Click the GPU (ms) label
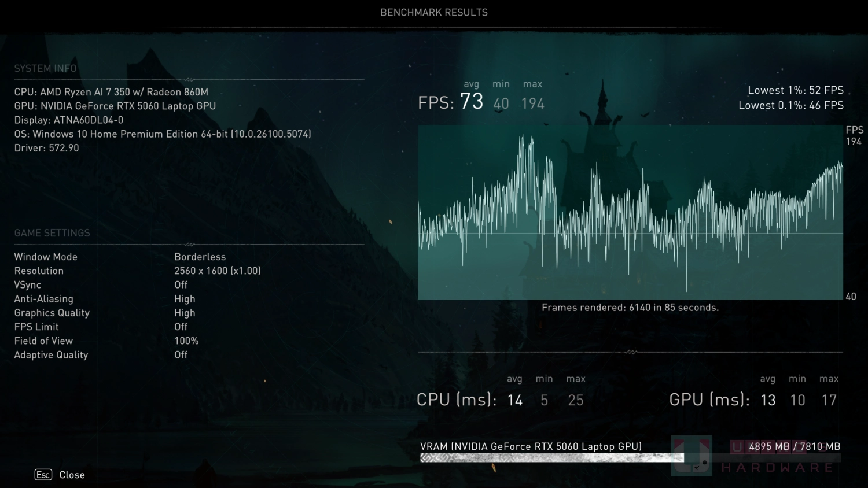The height and width of the screenshot is (488, 868). tap(709, 400)
